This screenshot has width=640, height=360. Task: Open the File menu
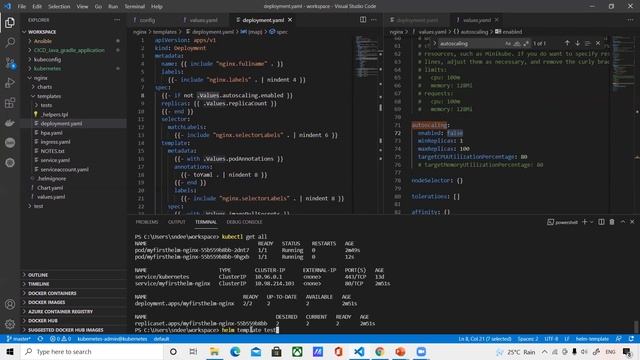[22, 6]
